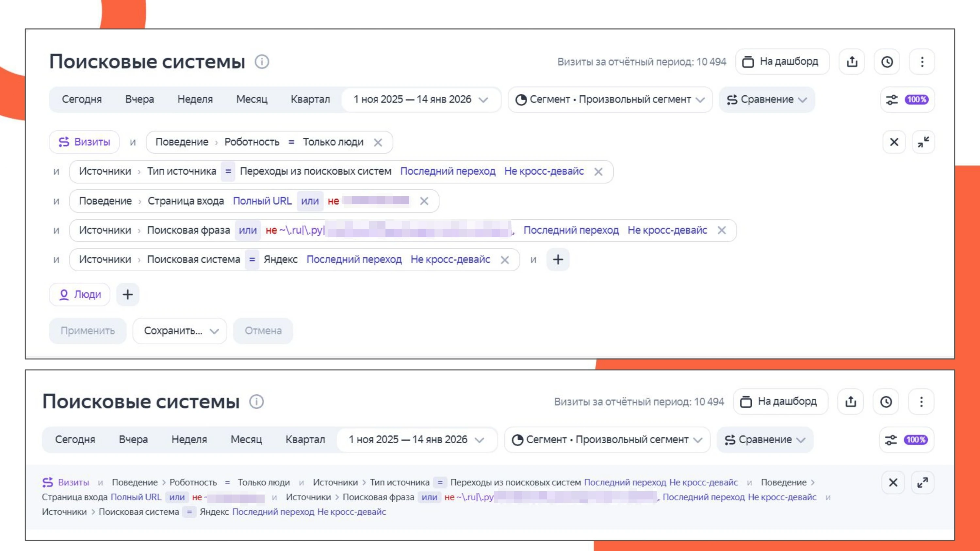Select Неделя period tab in top panel

(195, 100)
